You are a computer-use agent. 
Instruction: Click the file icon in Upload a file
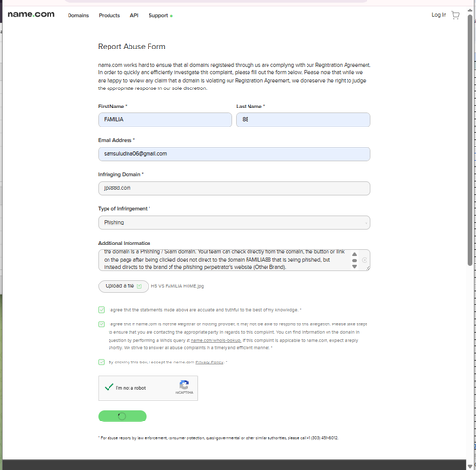point(139,286)
